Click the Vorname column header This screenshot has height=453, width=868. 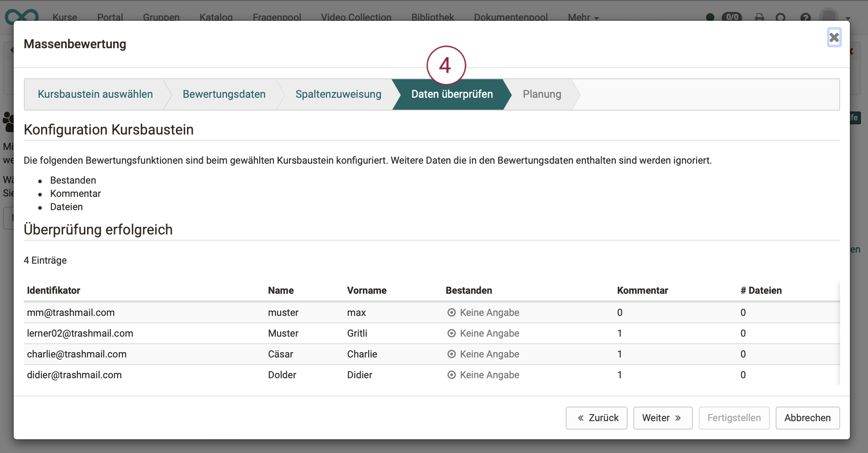click(x=367, y=291)
